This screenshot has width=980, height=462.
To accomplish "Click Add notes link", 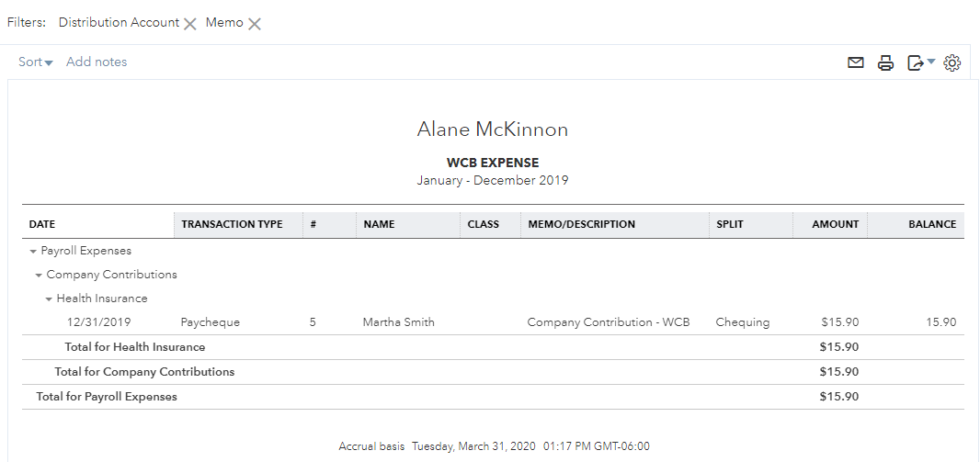I will pos(97,62).
